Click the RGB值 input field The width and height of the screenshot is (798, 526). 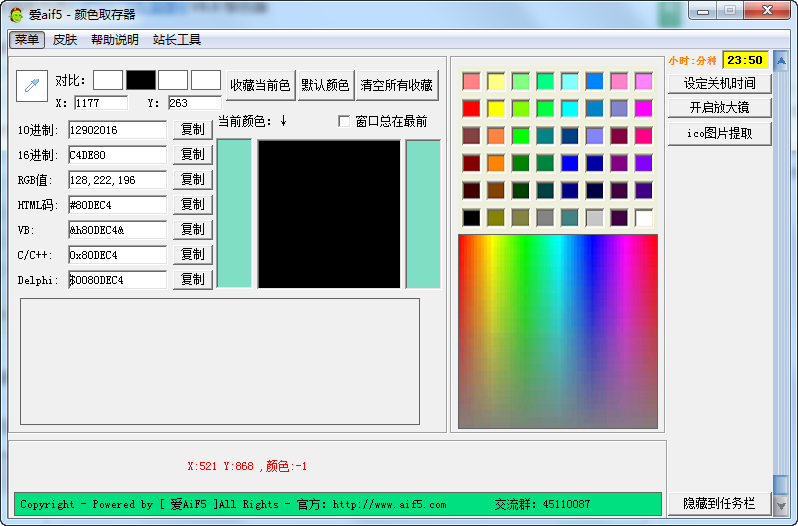[x=117, y=180]
